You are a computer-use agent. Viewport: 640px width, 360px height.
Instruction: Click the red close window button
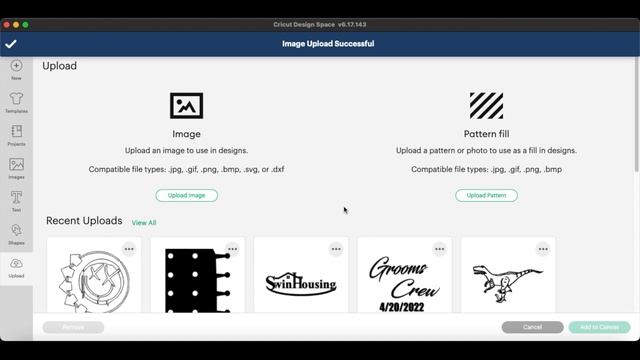(x=7, y=25)
